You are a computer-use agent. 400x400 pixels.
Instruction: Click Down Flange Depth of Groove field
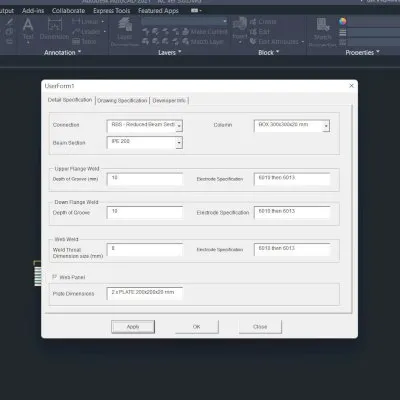coord(145,212)
